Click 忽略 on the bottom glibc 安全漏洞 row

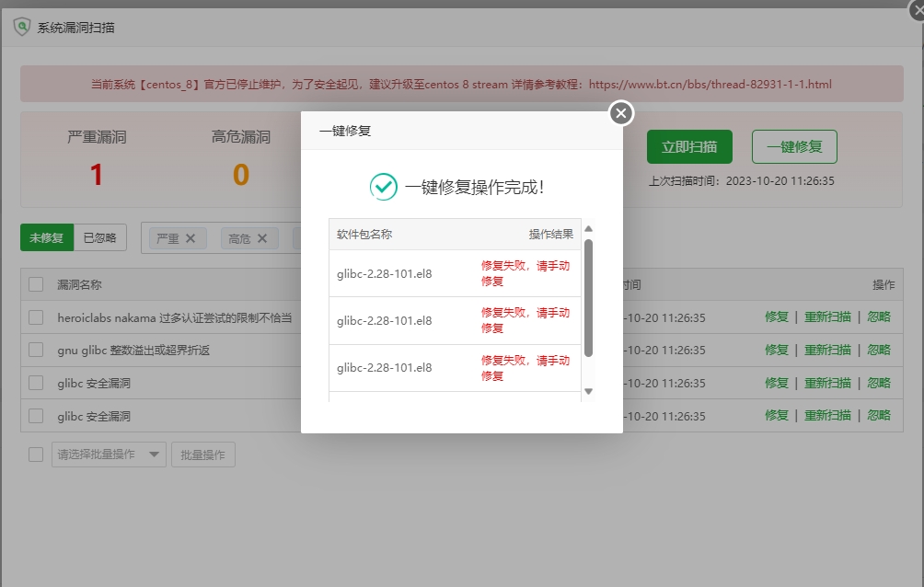(881, 415)
